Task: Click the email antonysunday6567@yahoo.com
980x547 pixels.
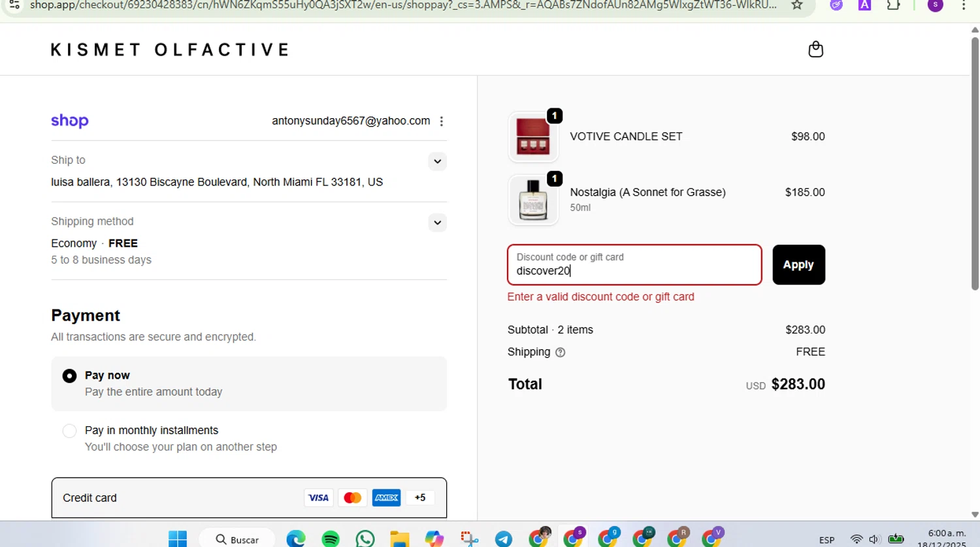Action: coord(351,121)
